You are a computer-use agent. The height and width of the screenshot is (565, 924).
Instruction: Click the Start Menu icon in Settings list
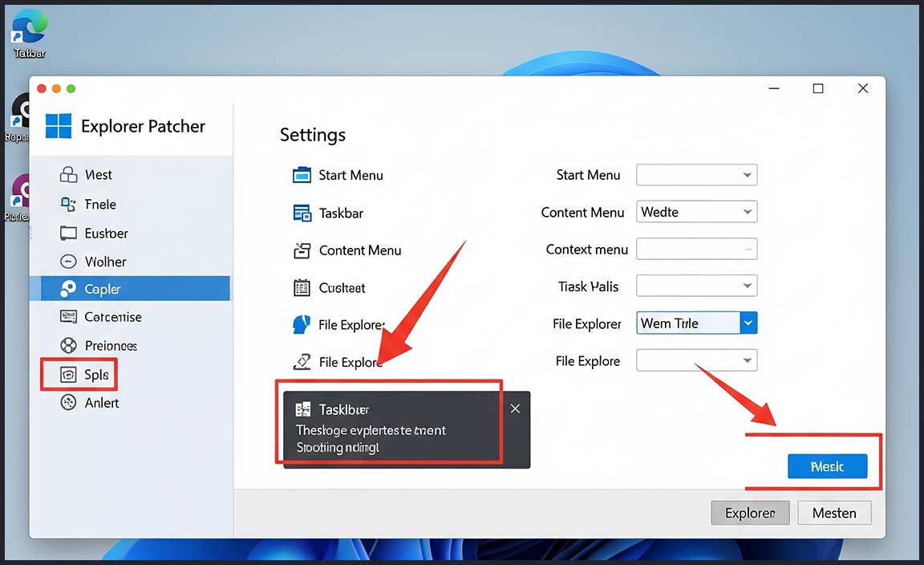coord(302,175)
